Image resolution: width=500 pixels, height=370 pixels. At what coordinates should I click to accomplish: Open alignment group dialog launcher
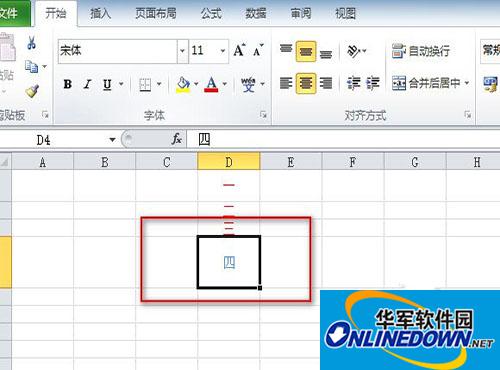(468, 115)
